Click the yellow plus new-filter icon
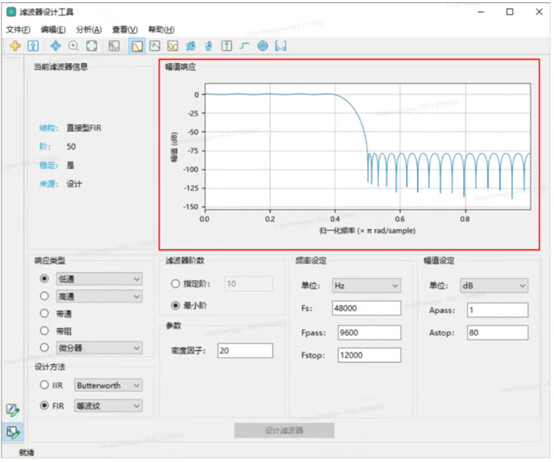 pyautogui.click(x=15, y=46)
